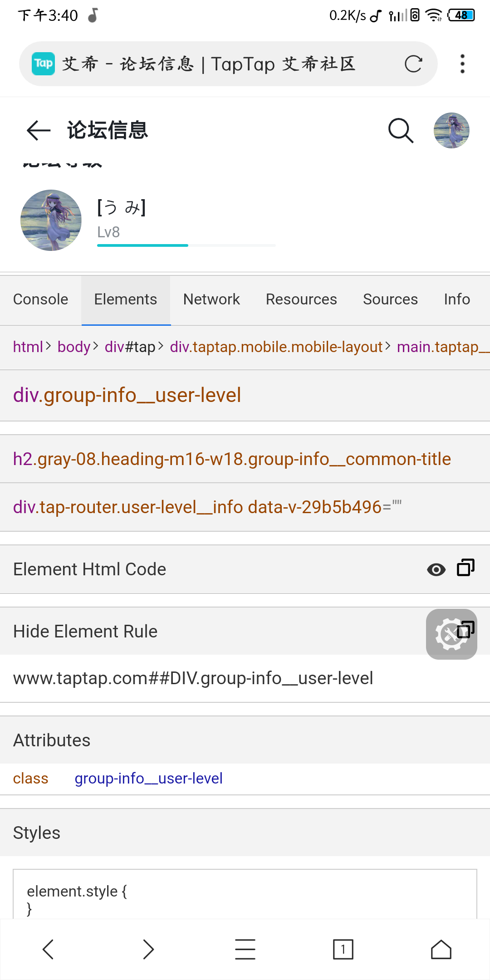
Task: Open the browser bottom hamburger menu
Action: [245, 950]
